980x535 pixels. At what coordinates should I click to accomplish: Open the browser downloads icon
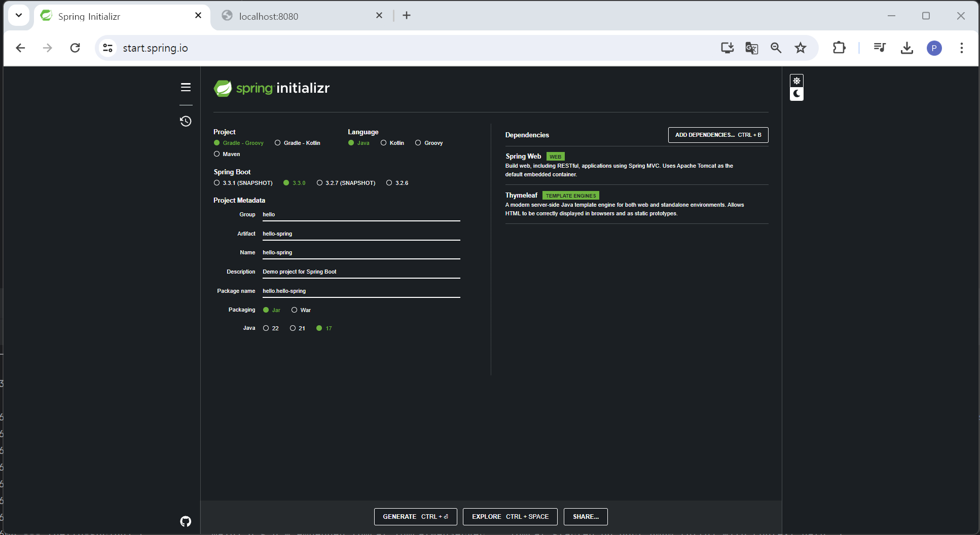pyautogui.click(x=907, y=48)
